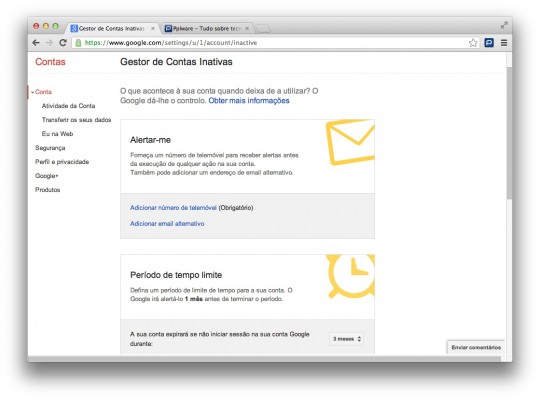
Task: Click the green padlock secure site icon
Action: pos(78,43)
